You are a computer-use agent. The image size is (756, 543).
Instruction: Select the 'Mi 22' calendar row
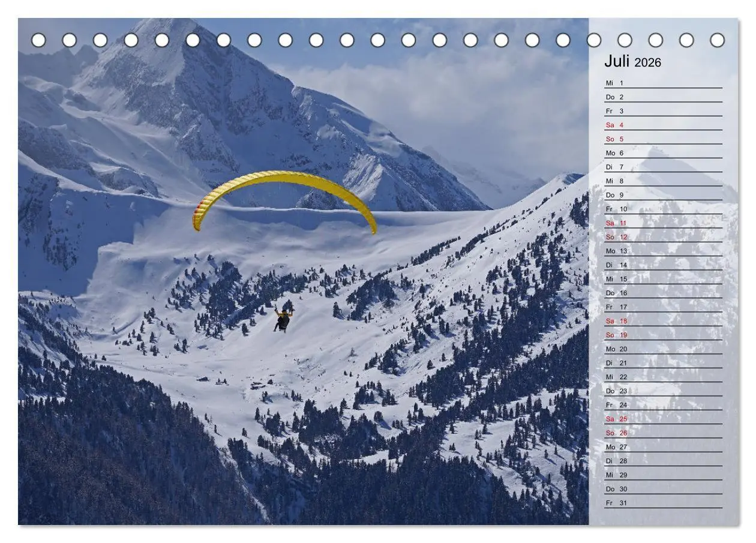point(663,377)
